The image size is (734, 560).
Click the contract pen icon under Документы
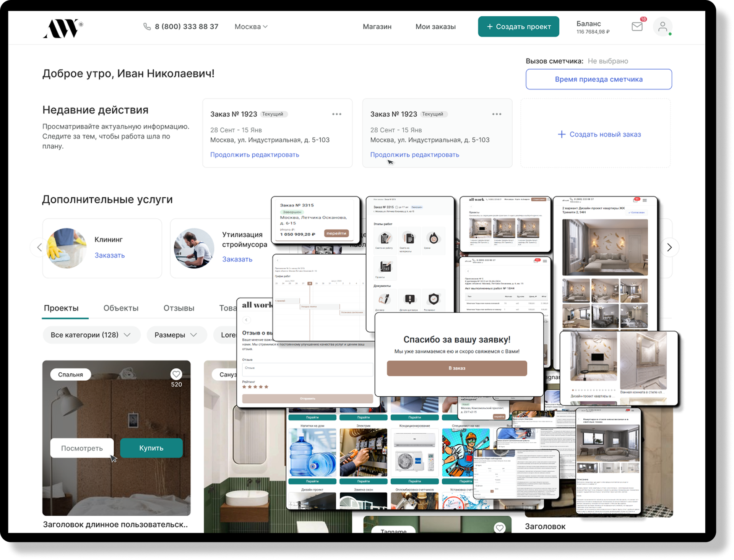pyautogui.click(x=384, y=299)
